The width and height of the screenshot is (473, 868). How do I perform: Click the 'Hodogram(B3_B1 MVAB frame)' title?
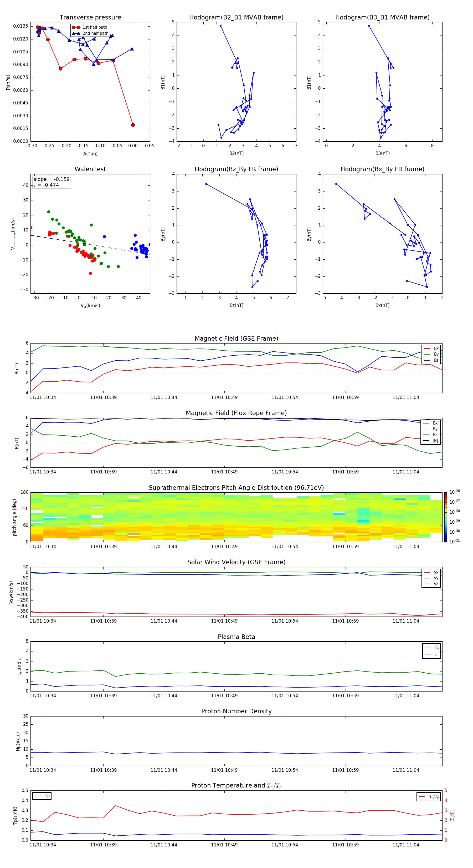382,18
